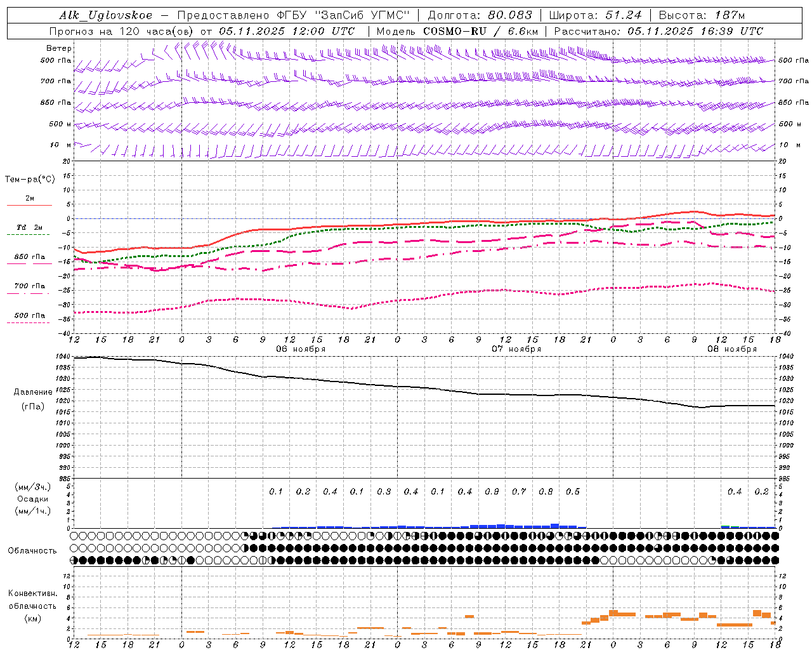The image size is (812, 650).
Task: Click the Td 2м dew point legend entry
Action: [29, 227]
